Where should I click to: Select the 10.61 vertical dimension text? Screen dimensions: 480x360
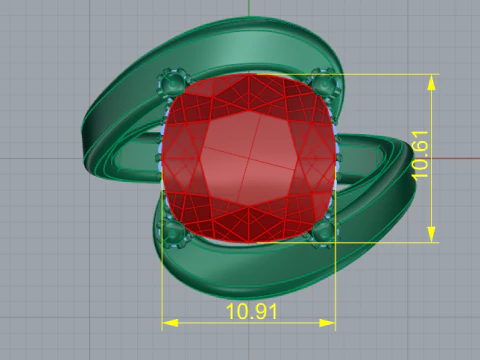tap(420, 155)
